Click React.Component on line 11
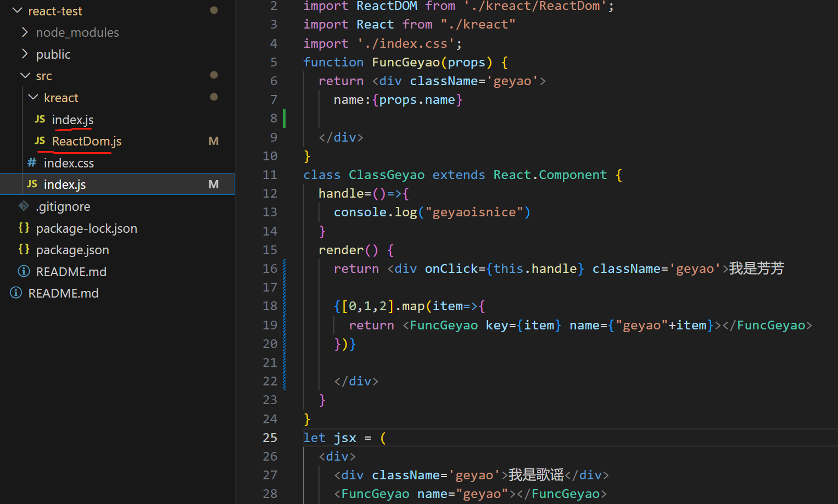Image resolution: width=838 pixels, height=504 pixels. coord(550,175)
